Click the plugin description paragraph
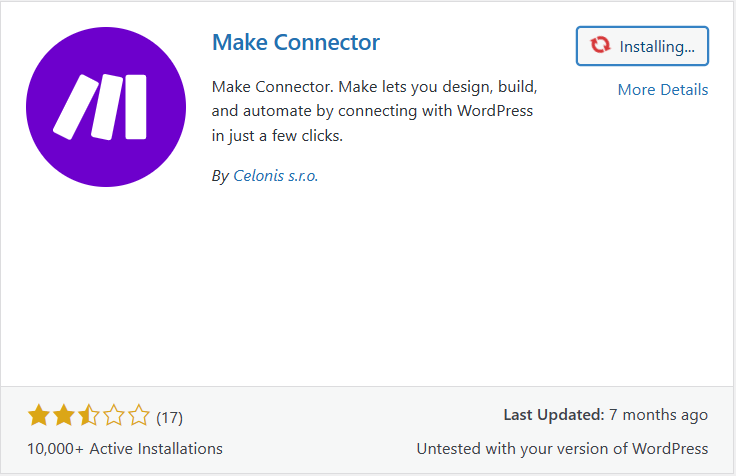 coord(374,111)
